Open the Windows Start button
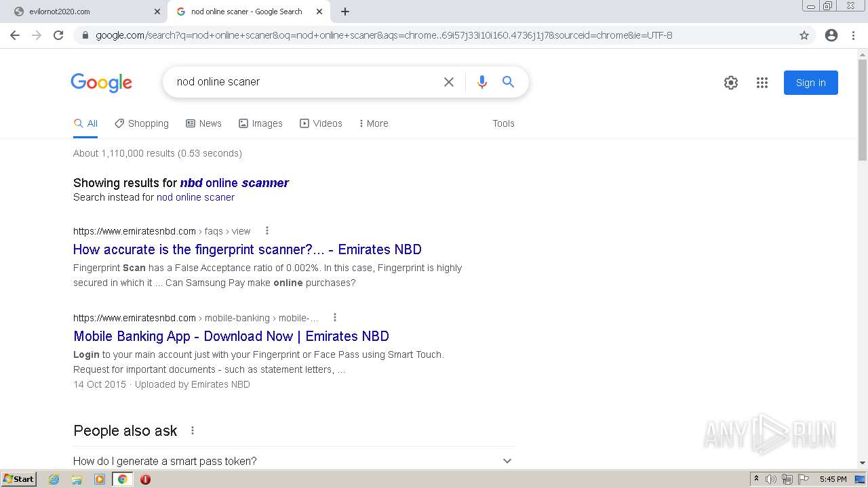868x488 pixels. point(19,479)
